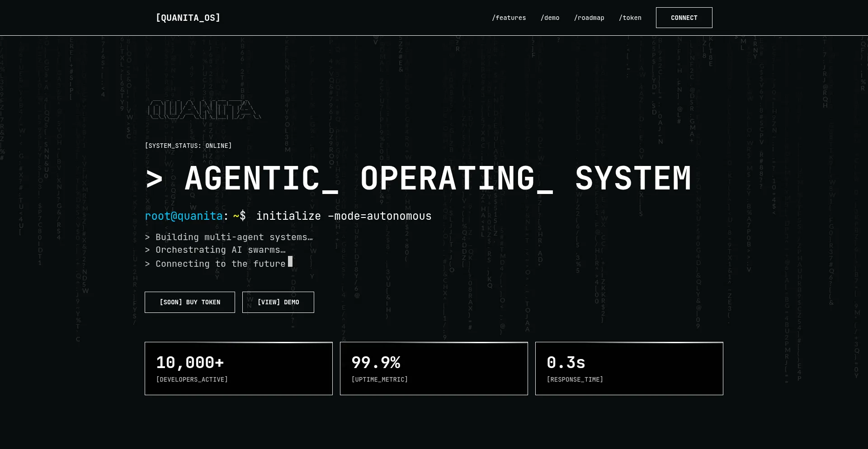The height and width of the screenshot is (449, 868).
Task: Click the AGENTIC_ OPERATING_ SYSTEM headline
Action: tap(418, 179)
